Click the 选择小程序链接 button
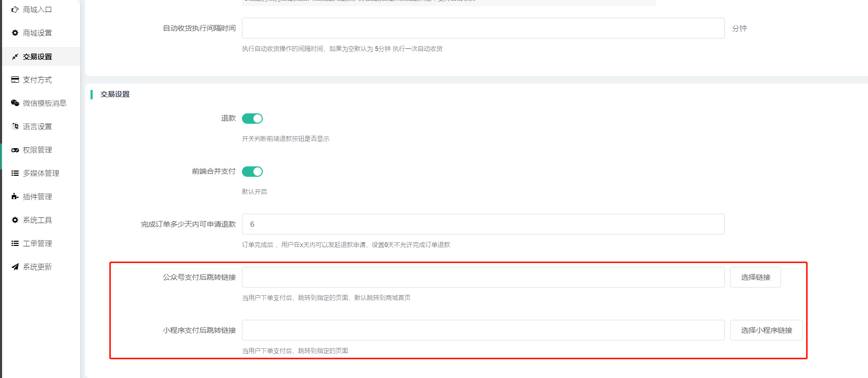The width and height of the screenshot is (868, 378). (x=767, y=330)
